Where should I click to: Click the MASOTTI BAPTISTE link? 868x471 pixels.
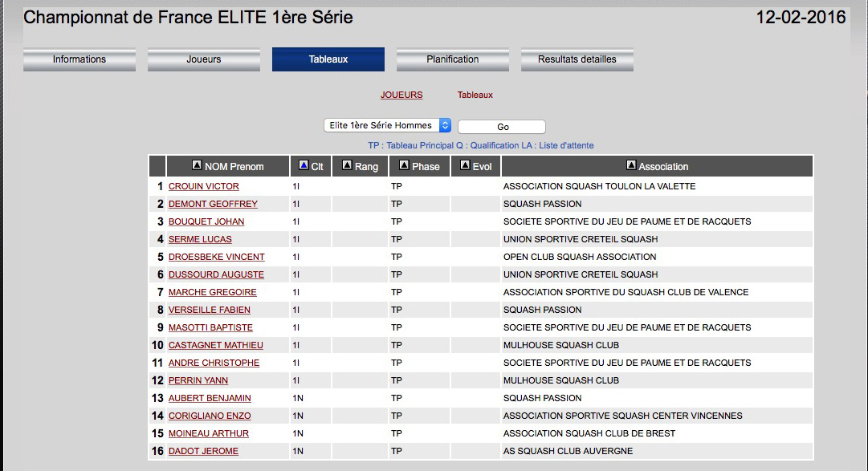pos(210,327)
